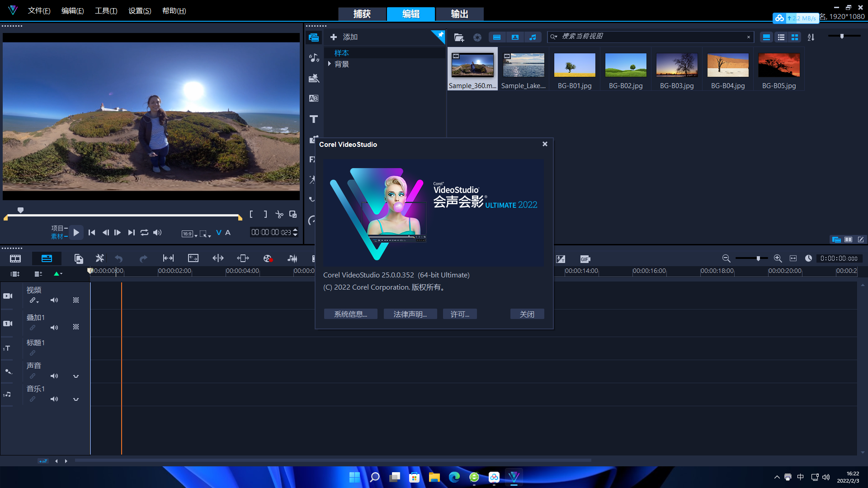Open the Sound Mixer icon
This screenshot has width=868, height=488.
pyautogui.click(x=292, y=258)
